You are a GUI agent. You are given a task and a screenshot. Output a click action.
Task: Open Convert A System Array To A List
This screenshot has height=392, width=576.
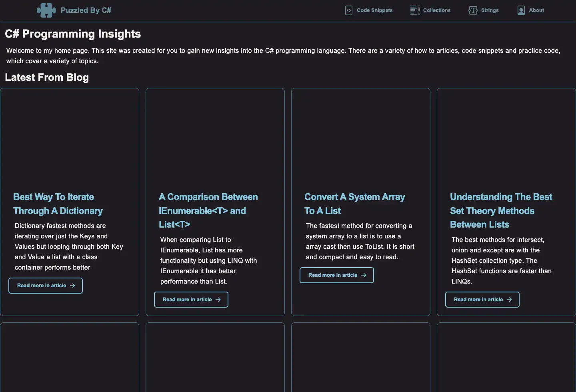[354, 204]
